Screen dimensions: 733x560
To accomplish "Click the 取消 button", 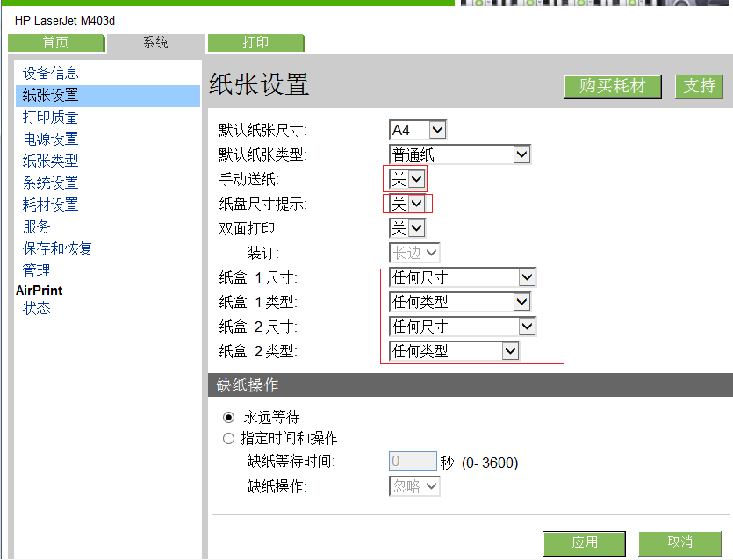I will coord(679,542).
